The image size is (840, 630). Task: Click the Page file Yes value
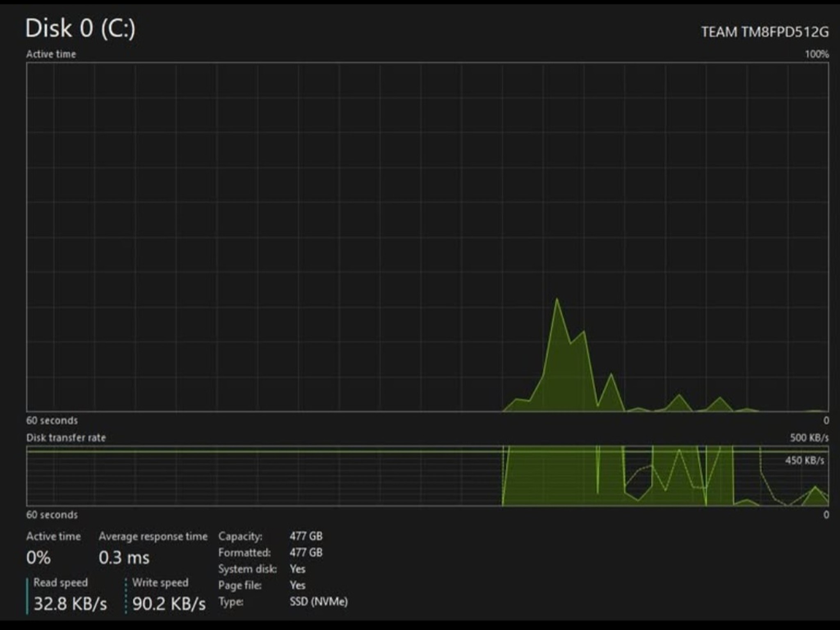(x=297, y=585)
